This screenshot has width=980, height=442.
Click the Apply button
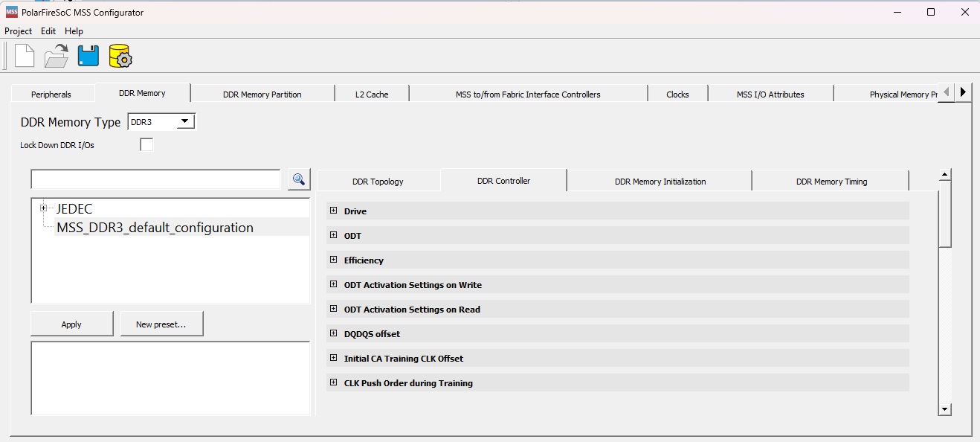(x=71, y=324)
